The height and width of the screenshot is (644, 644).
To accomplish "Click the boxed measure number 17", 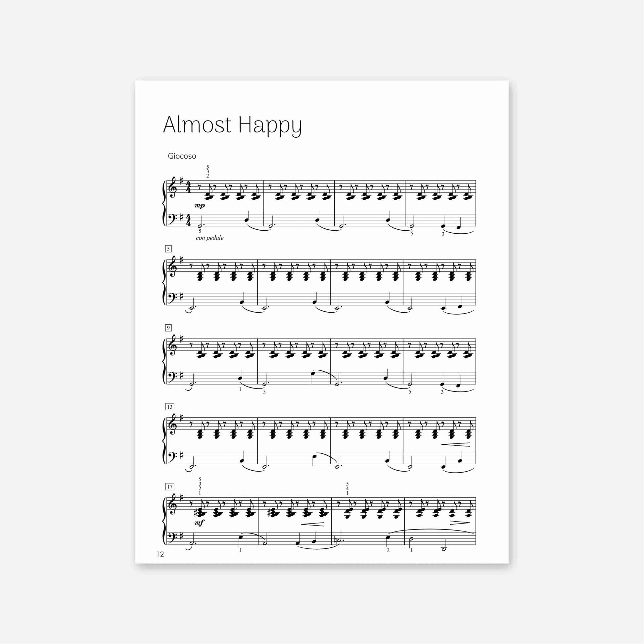I will tap(170, 487).
